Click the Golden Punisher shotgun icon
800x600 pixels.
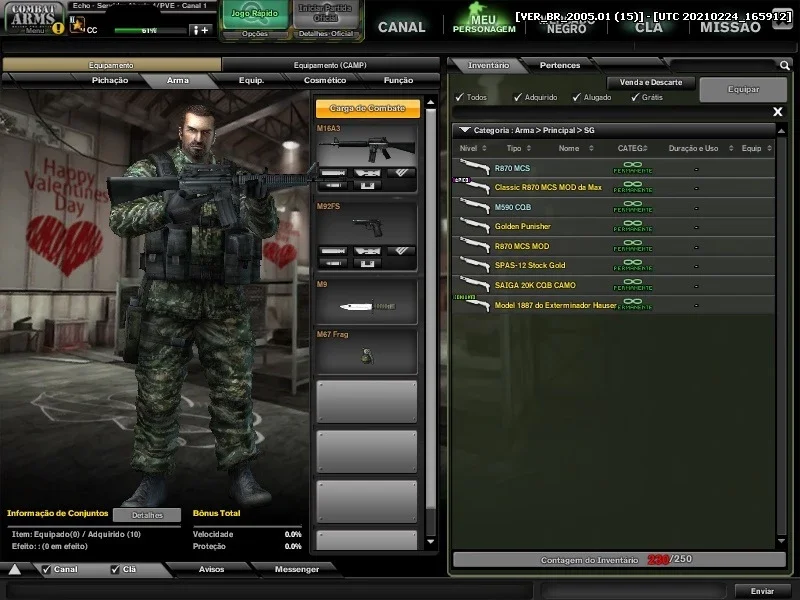pos(474,226)
